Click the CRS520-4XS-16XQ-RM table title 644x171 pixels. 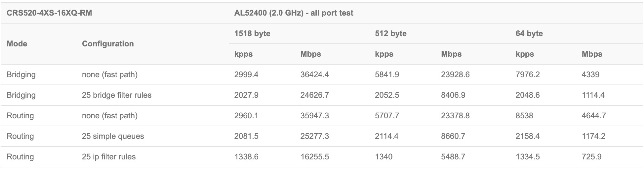point(49,13)
